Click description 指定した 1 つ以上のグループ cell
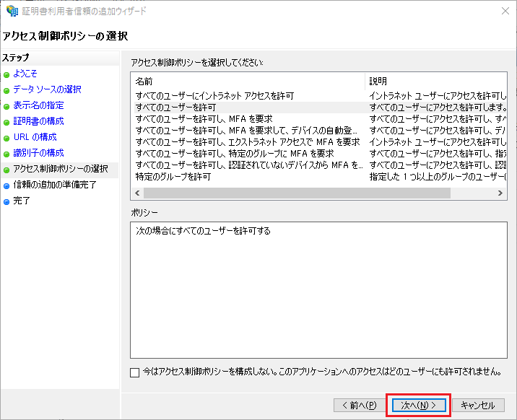This screenshot has width=517, height=420. [438, 177]
